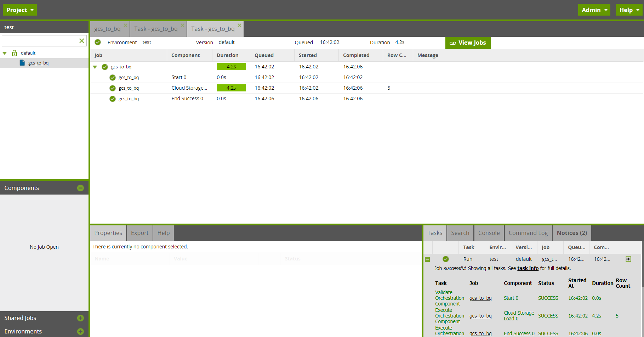Screen dimensions: 644x337
Task: Open the Project dropdown menu
Action: point(19,10)
